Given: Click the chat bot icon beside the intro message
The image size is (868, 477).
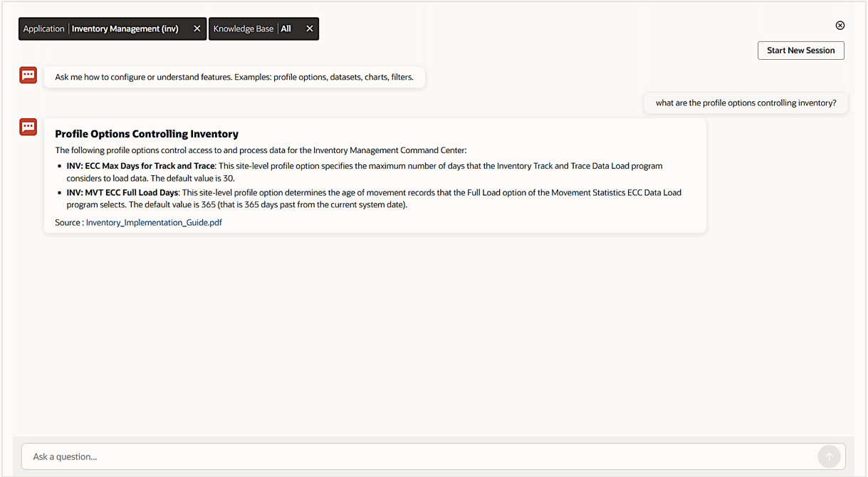Looking at the screenshot, I should pyautogui.click(x=28, y=75).
